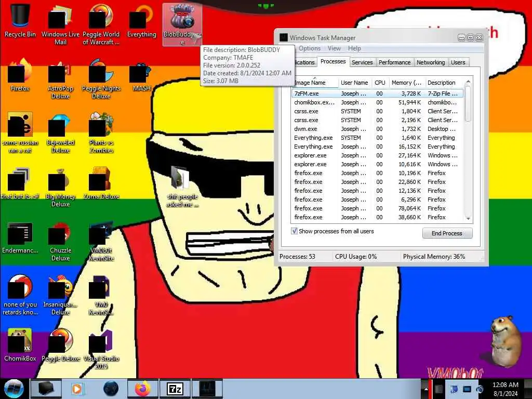This screenshot has height=399, width=532.
Task: Select explorer.exe row using 27,164 K
Action: pyautogui.click(x=377, y=155)
